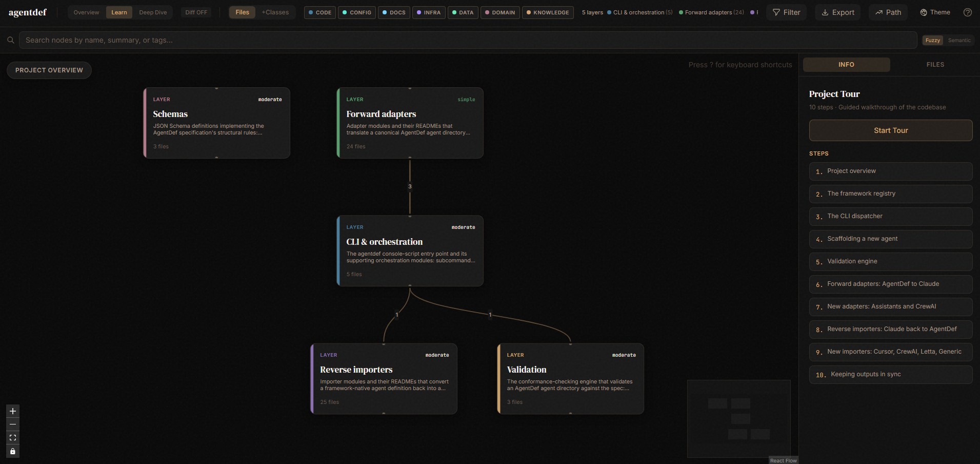Start the Project Tour

tap(891, 130)
